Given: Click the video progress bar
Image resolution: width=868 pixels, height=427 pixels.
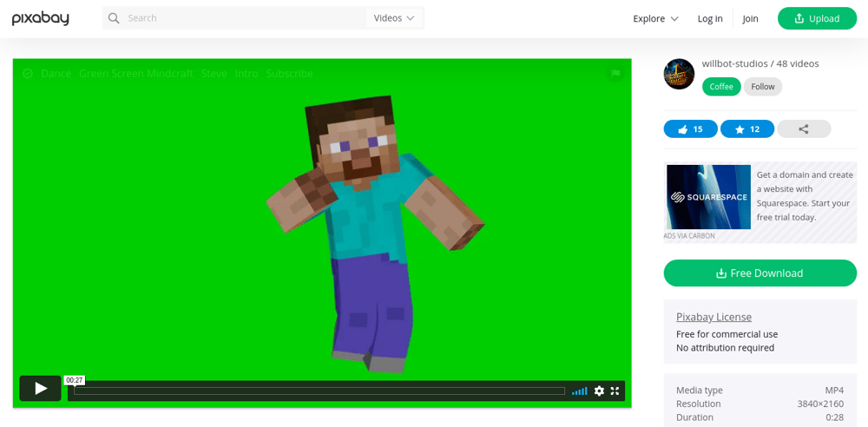Looking at the screenshot, I should pyautogui.click(x=319, y=391).
